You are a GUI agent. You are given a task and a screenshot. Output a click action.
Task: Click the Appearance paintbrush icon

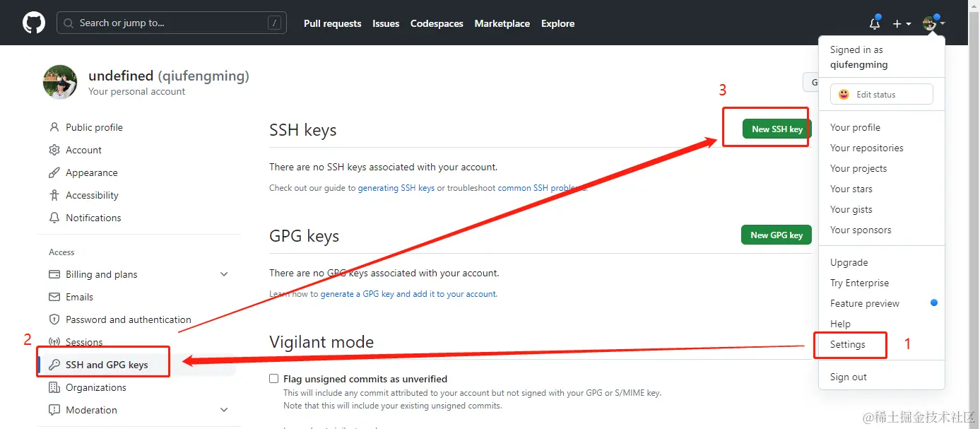[x=54, y=172]
